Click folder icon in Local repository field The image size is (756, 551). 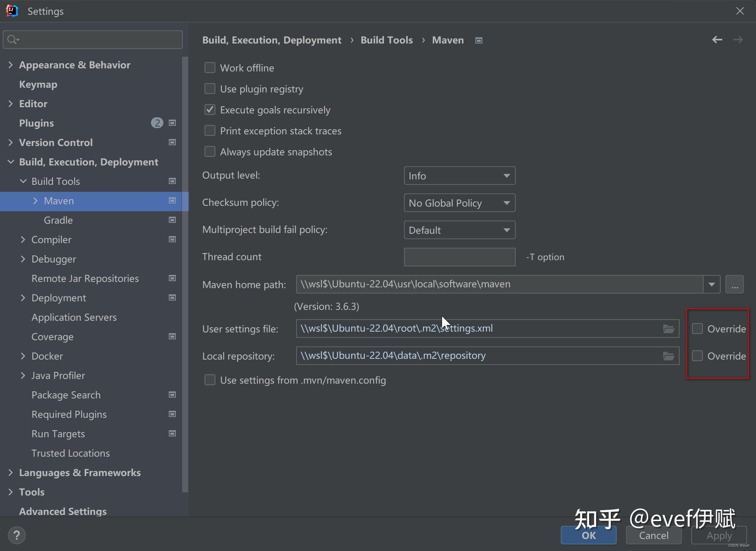click(668, 356)
